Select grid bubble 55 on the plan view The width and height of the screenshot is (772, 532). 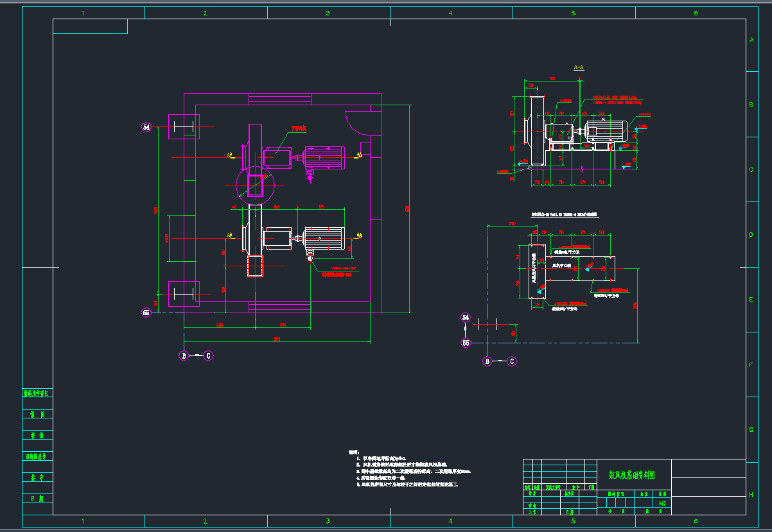coord(146,313)
